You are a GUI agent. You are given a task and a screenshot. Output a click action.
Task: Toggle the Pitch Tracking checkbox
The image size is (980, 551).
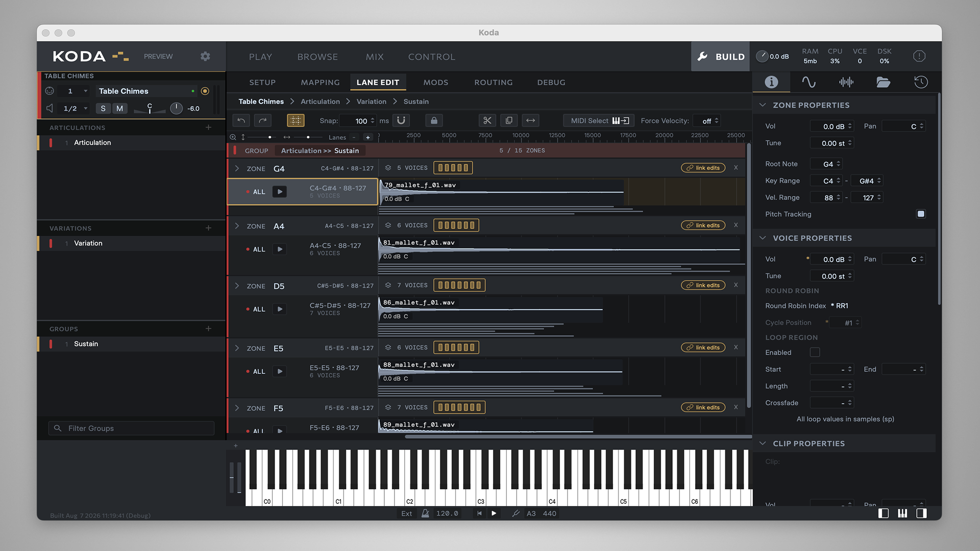921,214
